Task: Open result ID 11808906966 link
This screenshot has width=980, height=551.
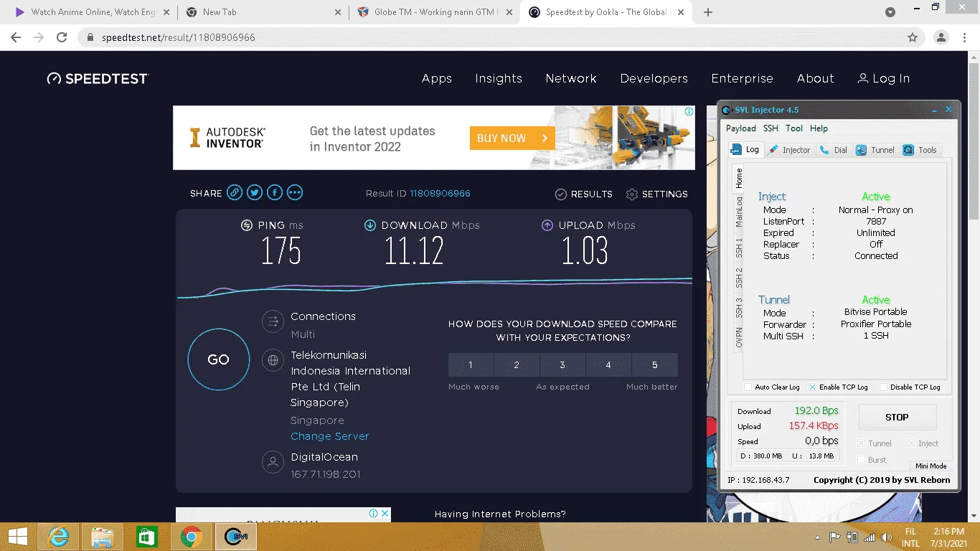Action: tap(440, 194)
